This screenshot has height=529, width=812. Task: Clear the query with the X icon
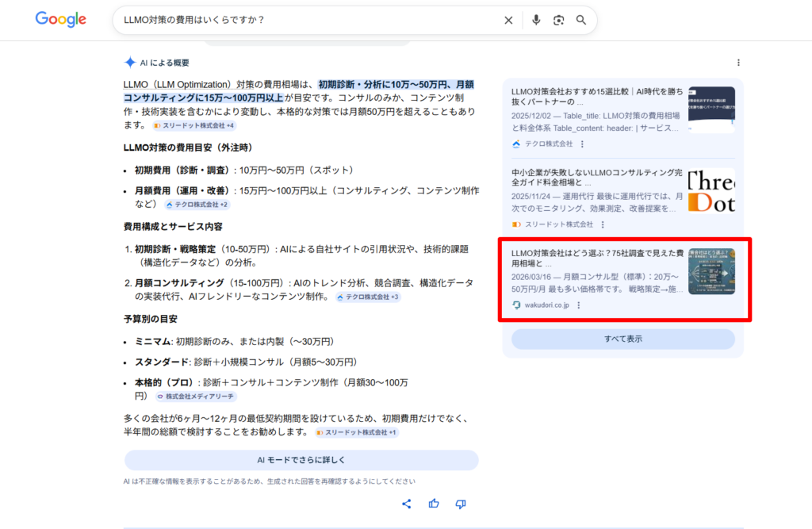(x=508, y=20)
